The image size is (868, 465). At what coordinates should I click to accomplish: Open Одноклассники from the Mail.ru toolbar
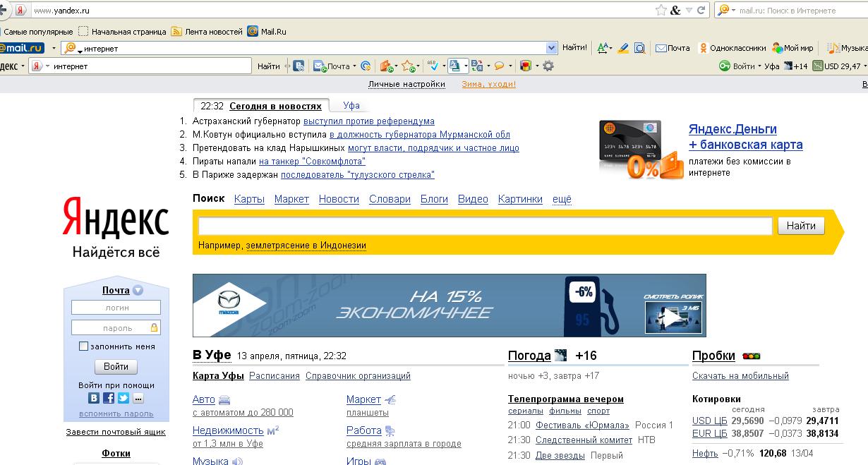732,48
